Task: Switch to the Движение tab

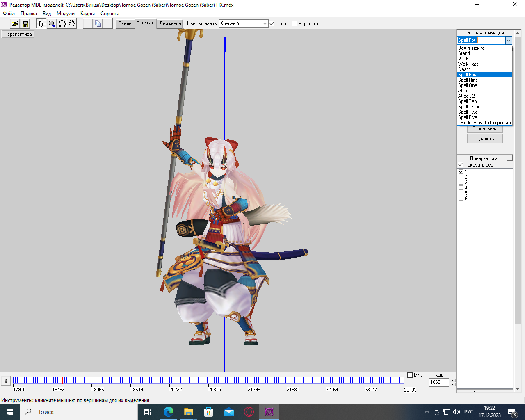Action: [x=170, y=23]
